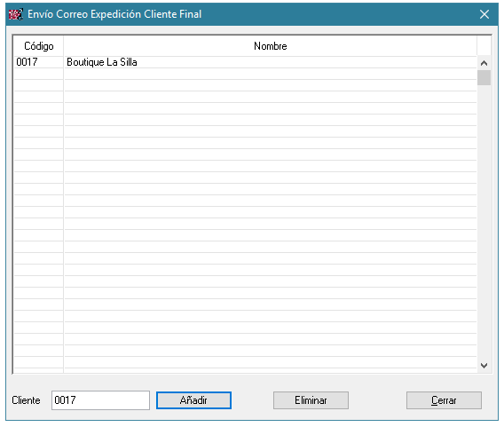The width and height of the screenshot is (504, 427).
Task: Click the Añadir button
Action: pos(193,400)
